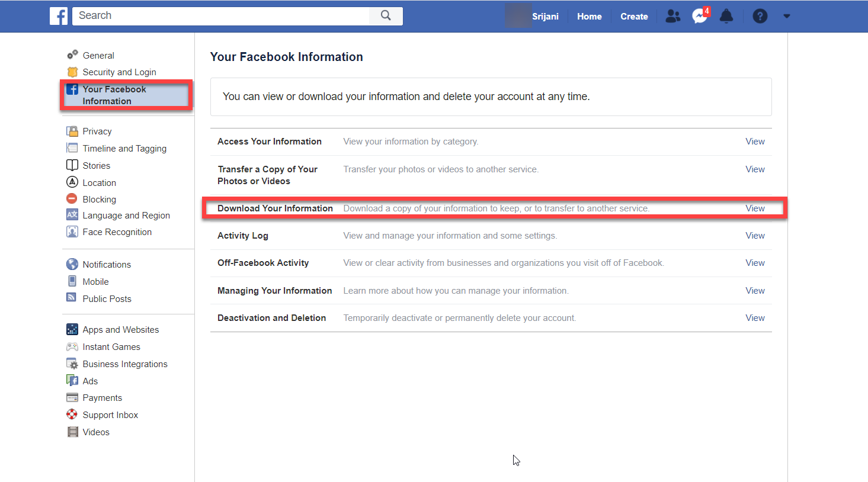Open the Create menu
868x482 pixels.
pyautogui.click(x=633, y=16)
